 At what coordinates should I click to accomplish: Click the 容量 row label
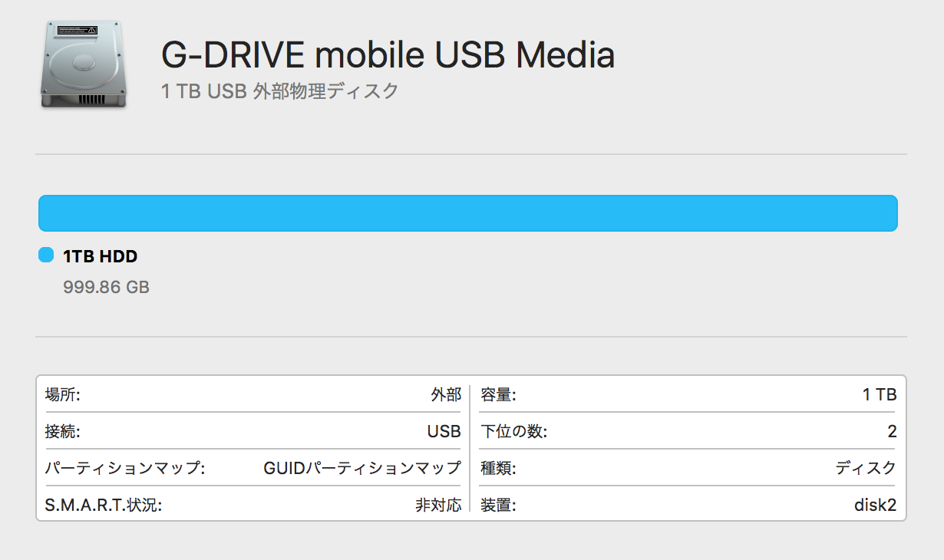pyautogui.click(x=498, y=395)
